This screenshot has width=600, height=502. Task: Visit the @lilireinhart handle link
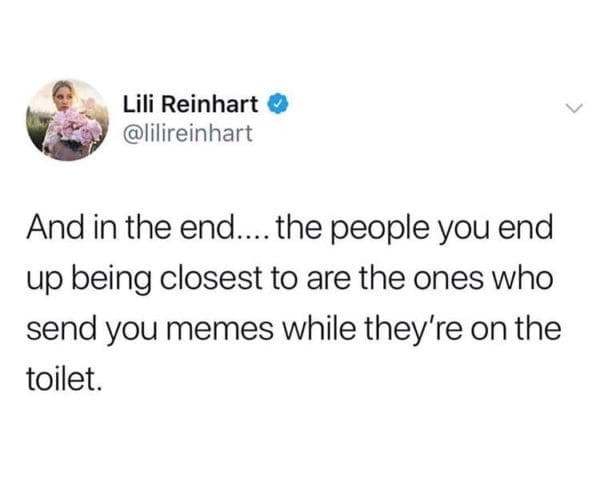(187, 133)
